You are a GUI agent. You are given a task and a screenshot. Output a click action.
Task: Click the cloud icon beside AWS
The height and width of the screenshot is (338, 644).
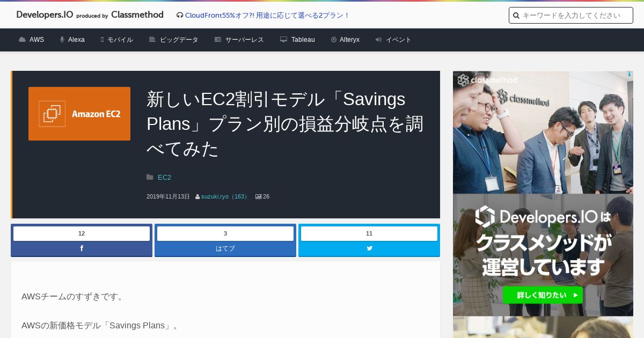pos(22,40)
